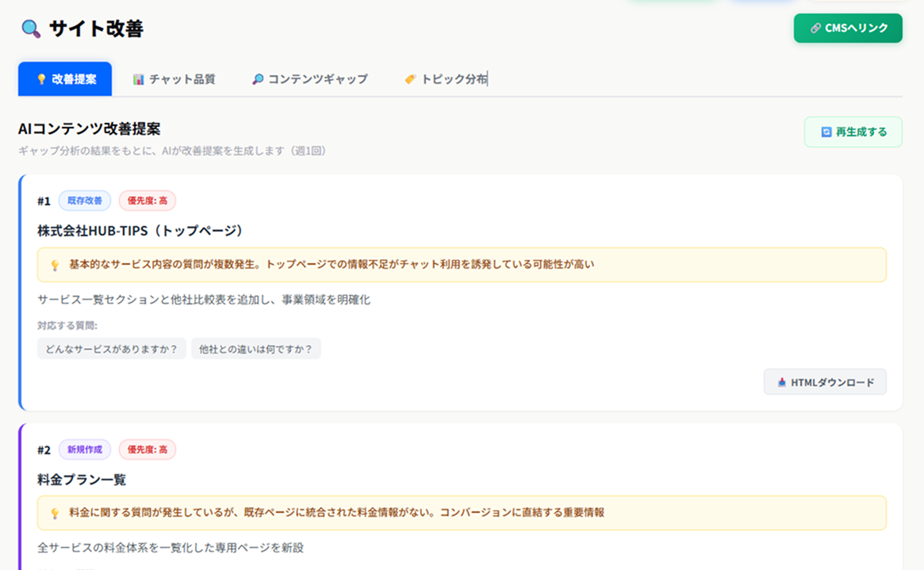Click the refresh icon in 再生成する button

pyautogui.click(x=826, y=132)
